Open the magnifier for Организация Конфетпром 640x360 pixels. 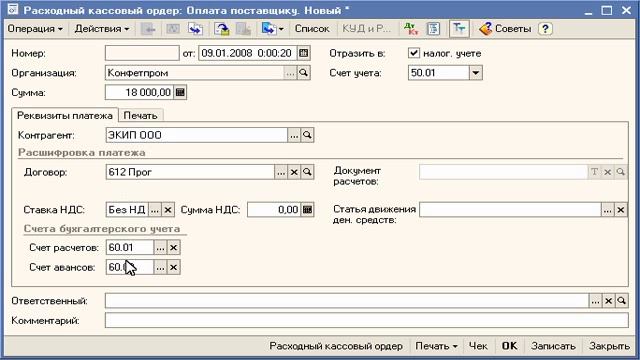tap(304, 73)
